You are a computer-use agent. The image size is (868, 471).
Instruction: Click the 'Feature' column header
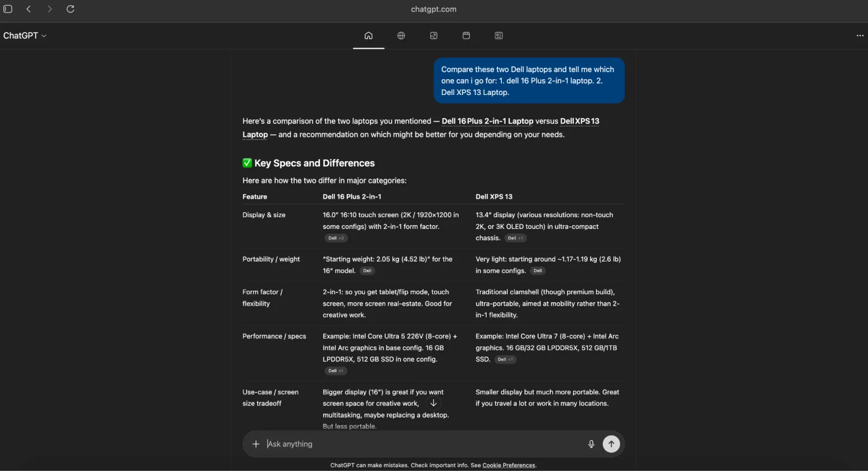[x=255, y=196]
